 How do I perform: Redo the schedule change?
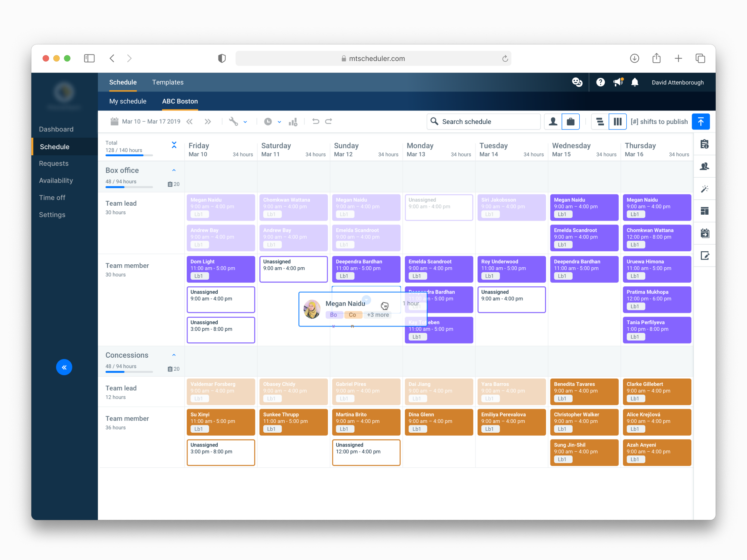[329, 121]
